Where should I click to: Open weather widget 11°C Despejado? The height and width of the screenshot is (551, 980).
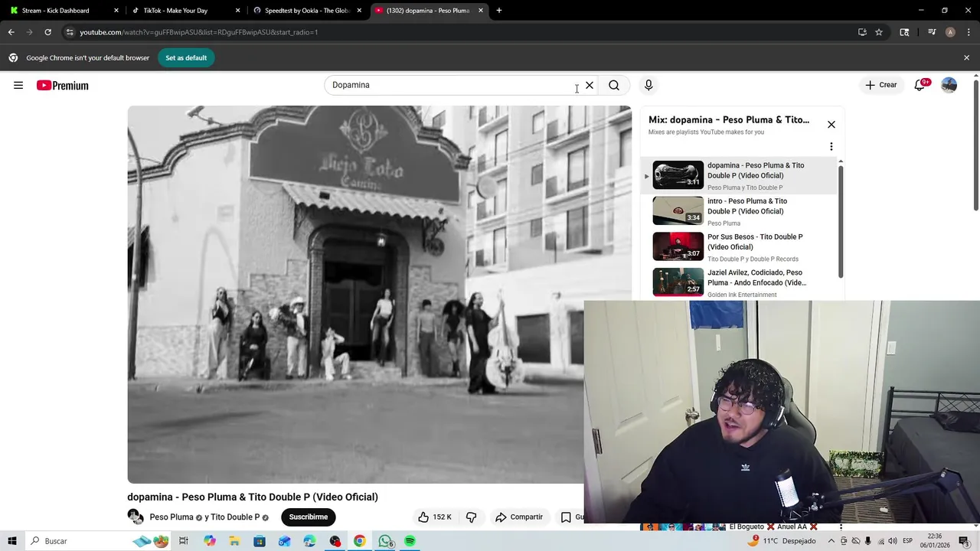tap(781, 541)
